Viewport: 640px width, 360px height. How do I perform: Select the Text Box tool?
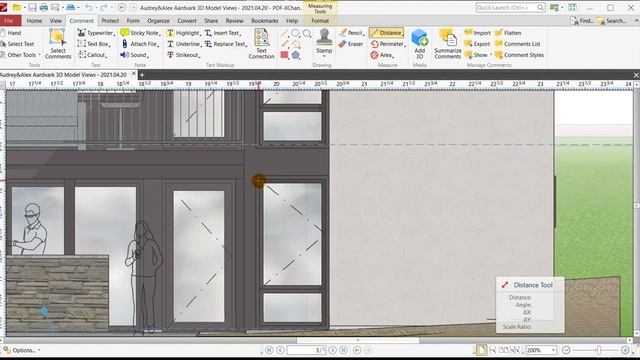coord(94,44)
